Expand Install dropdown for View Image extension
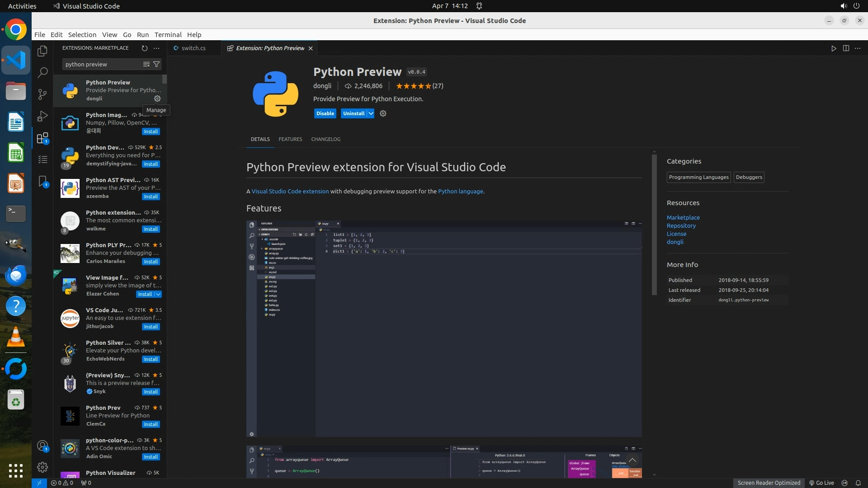The image size is (868, 488). point(158,294)
